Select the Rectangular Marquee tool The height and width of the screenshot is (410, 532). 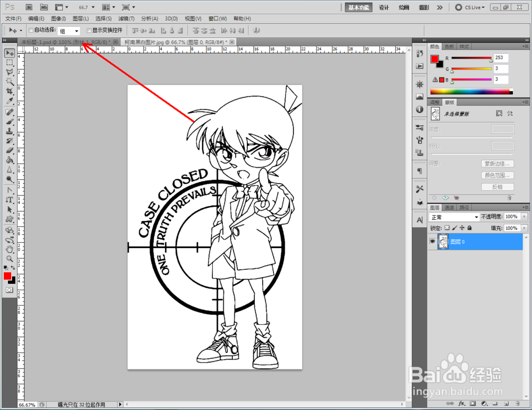(x=10, y=62)
